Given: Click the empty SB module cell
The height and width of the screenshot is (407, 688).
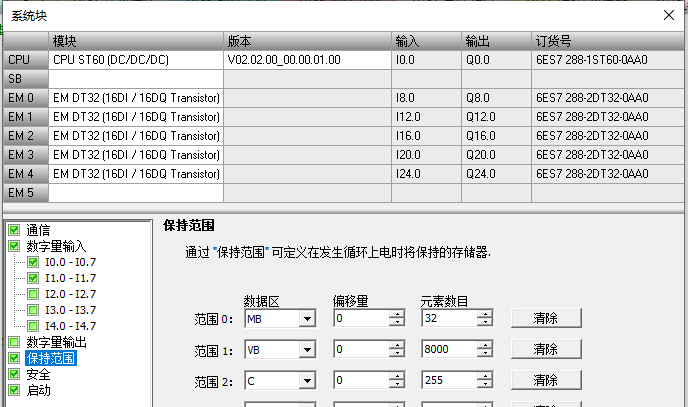Looking at the screenshot, I should (136, 78).
